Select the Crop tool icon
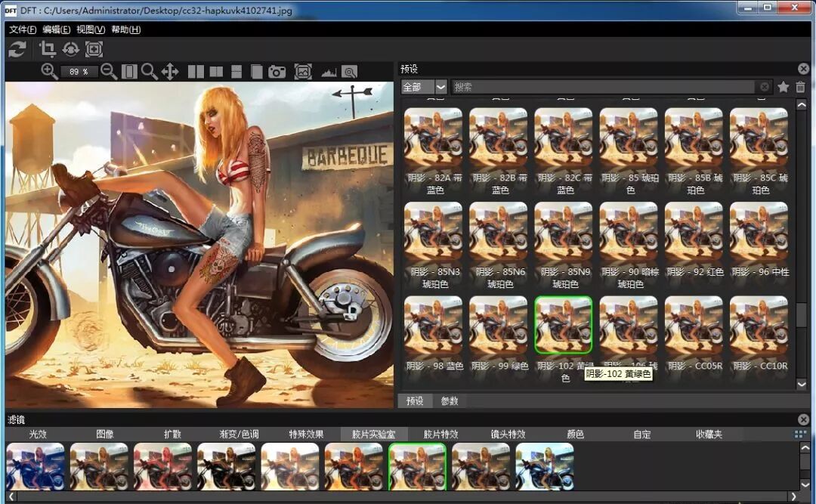The image size is (816, 504). (x=48, y=49)
